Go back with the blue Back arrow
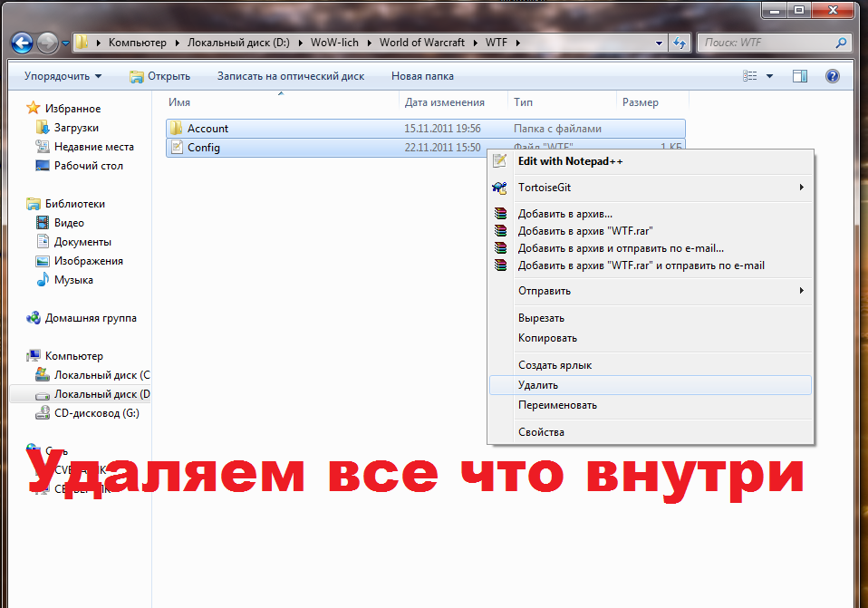Image resolution: width=868 pixels, height=608 pixels. (22, 43)
